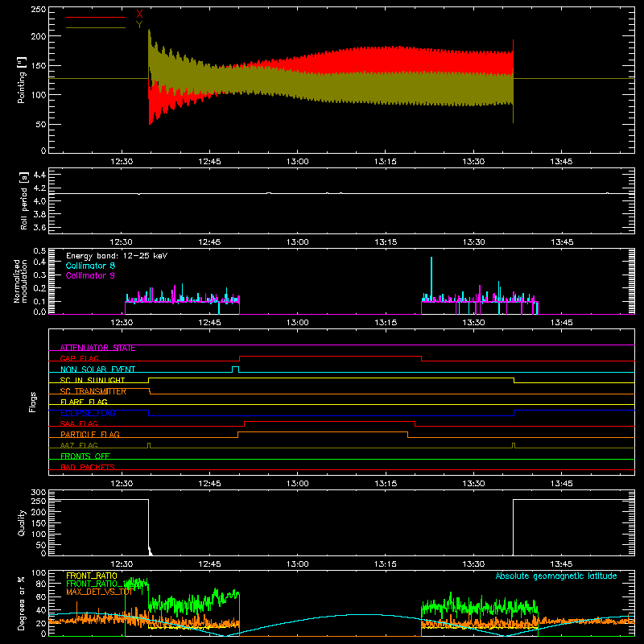The width and height of the screenshot is (644, 644).
Task: Click the orange MAX_DET_VS_TOT legend label
Action: pos(99,592)
